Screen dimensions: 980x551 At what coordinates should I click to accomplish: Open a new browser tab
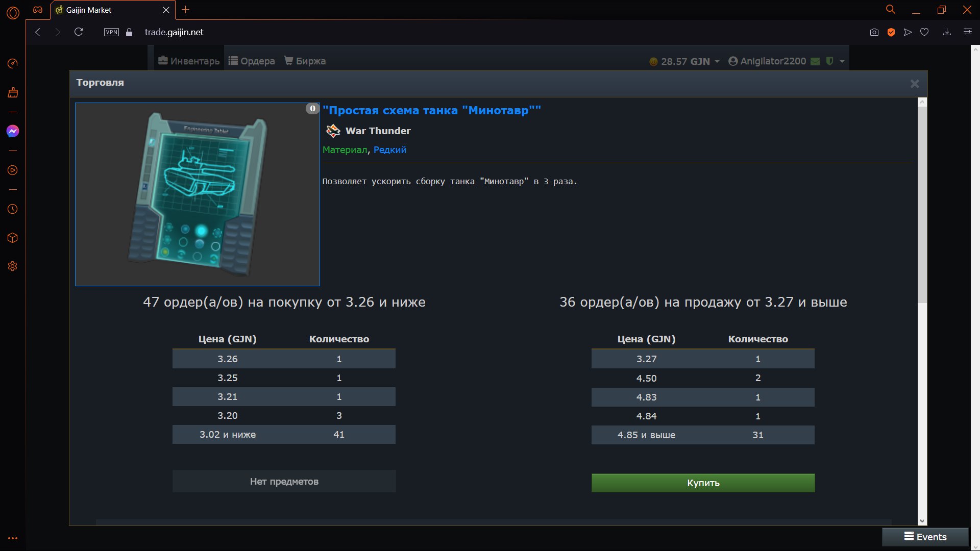(185, 10)
